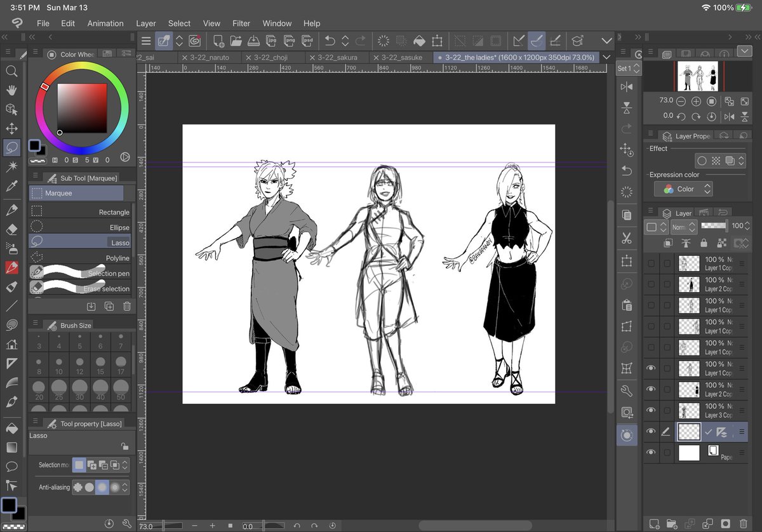Select the Ruler tool in left toolbar

tap(11, 364)
